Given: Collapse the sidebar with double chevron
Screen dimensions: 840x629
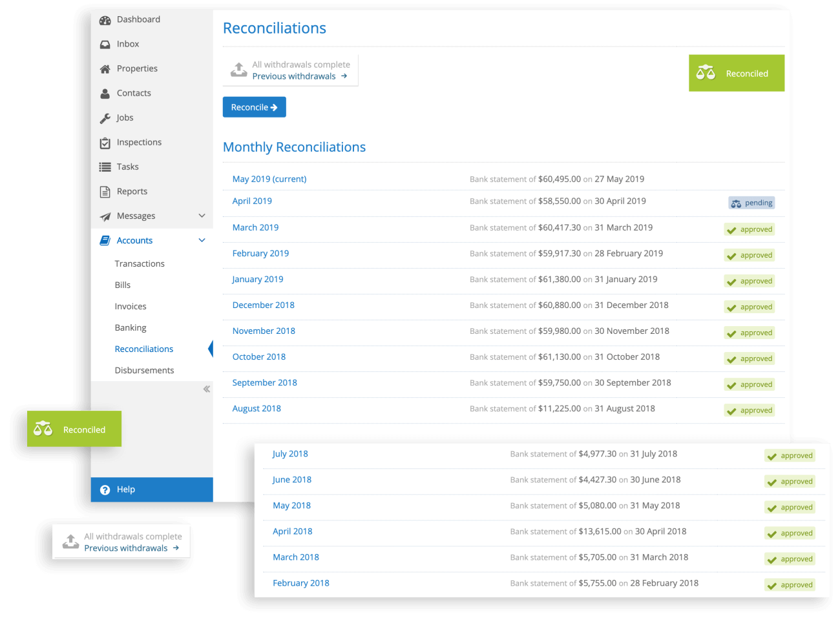Looking at the screenshot, I should [x=206, y=389].
